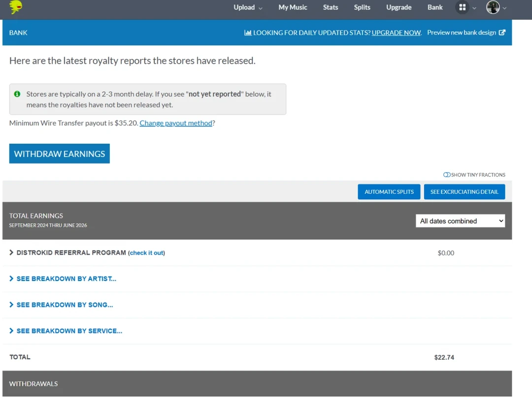Click the check it out link

click(147, 253)
